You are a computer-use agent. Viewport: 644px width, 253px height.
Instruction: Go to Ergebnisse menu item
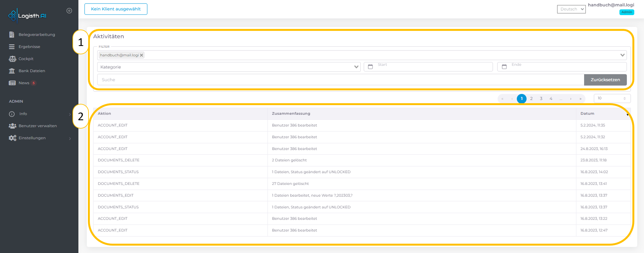pyautogui.click(x=29, y=47)
